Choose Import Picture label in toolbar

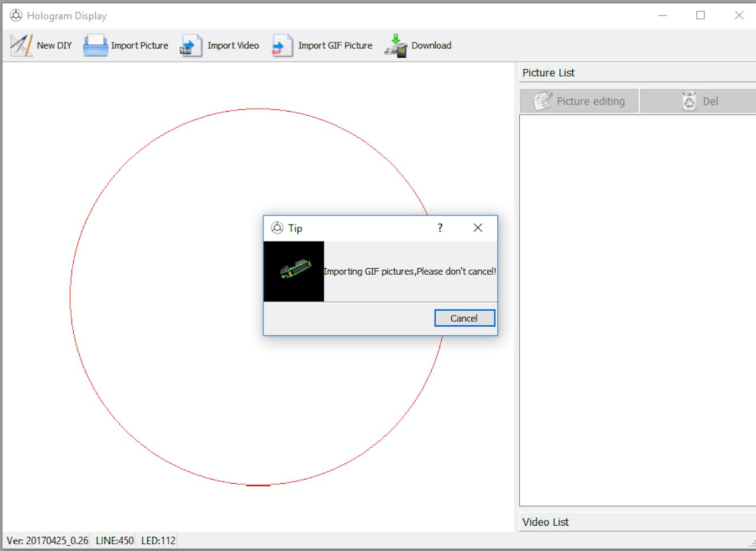tap(139, 45)
